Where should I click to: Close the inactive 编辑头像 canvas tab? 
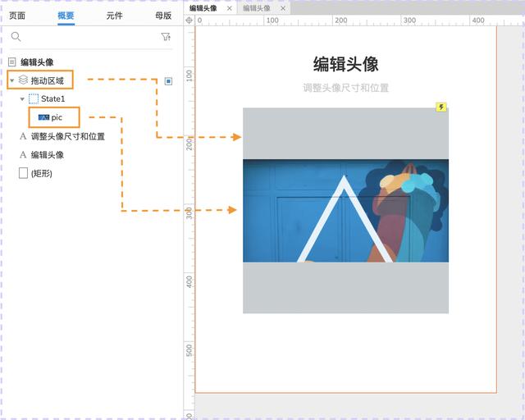(x=283, y=8)
